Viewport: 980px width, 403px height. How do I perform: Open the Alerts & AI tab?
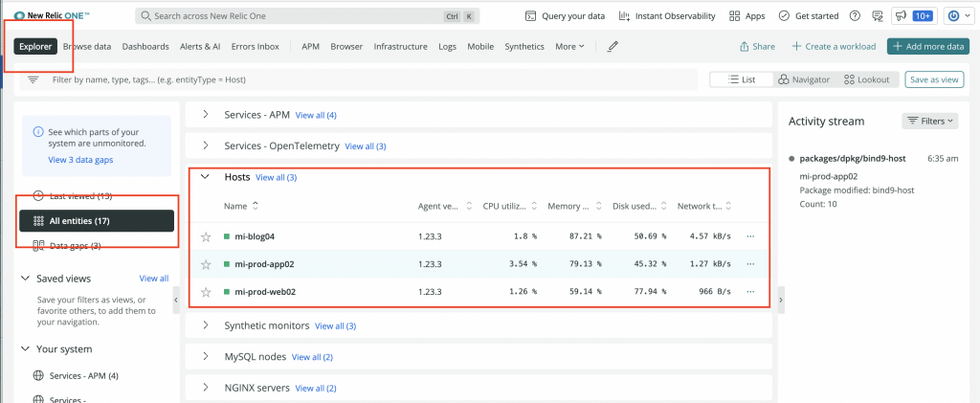pyautogui.click(x=200, y=46)
